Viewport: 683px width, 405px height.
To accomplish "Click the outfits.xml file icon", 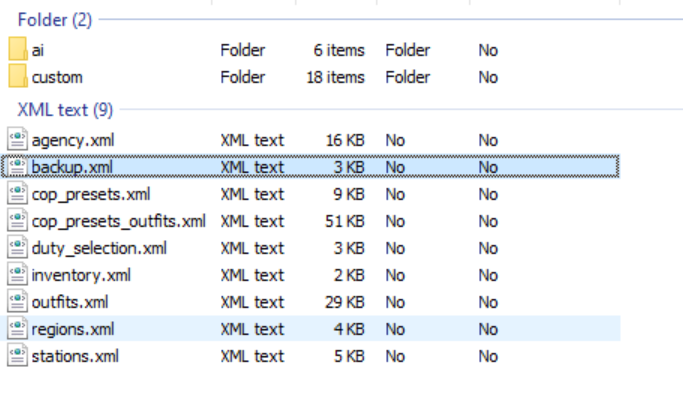I will [18, 302].
